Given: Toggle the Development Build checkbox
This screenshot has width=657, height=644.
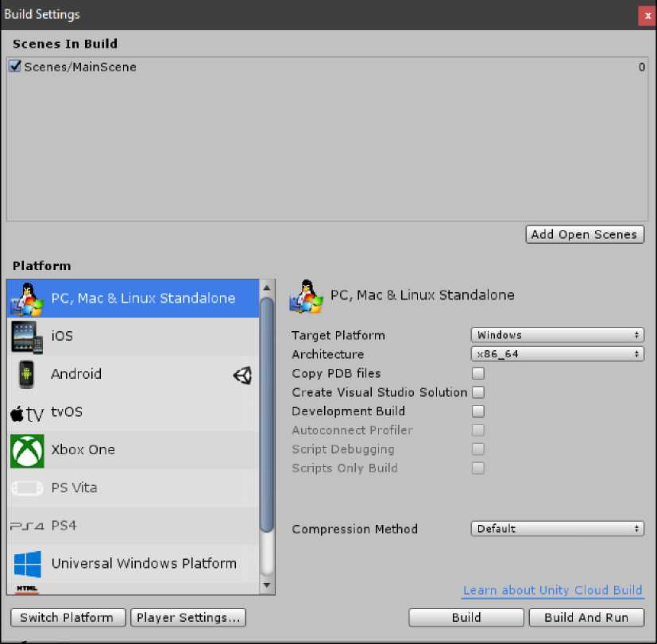Looking at the screenshot, I should pos(478,411).
